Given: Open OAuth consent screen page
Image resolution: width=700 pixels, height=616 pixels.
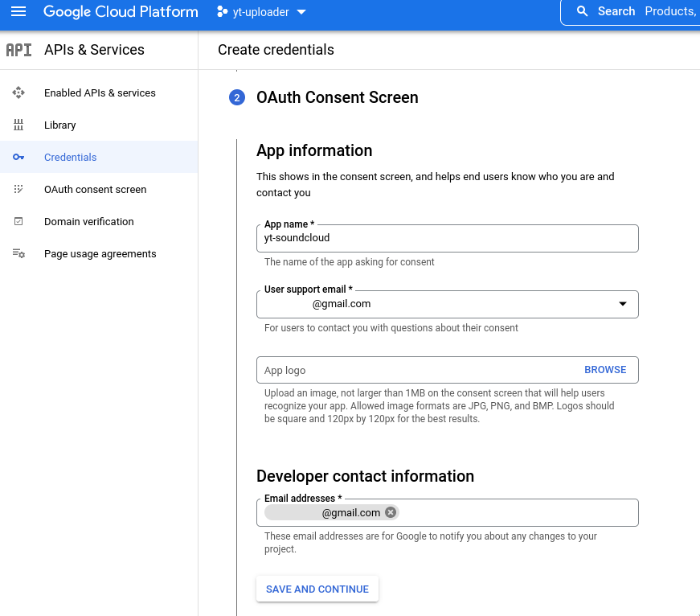Looking at the screenshot, I should (99, 190).
